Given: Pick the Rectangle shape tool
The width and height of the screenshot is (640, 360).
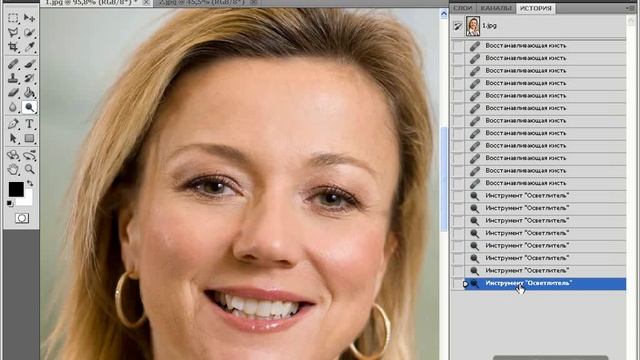Looking at the screenshot, I should click(x=29, y=138).
